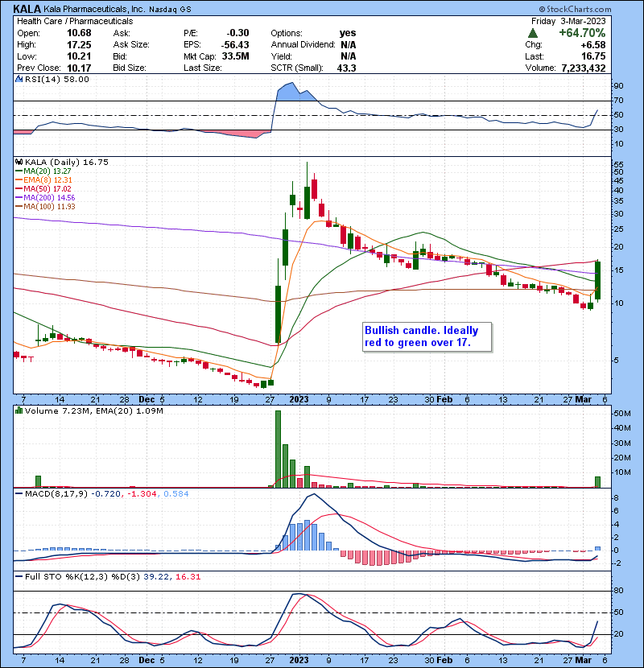This screenshot has width=644, height=668.
Task: Click the Volume value 7,233,432
Action: (584, 68)
